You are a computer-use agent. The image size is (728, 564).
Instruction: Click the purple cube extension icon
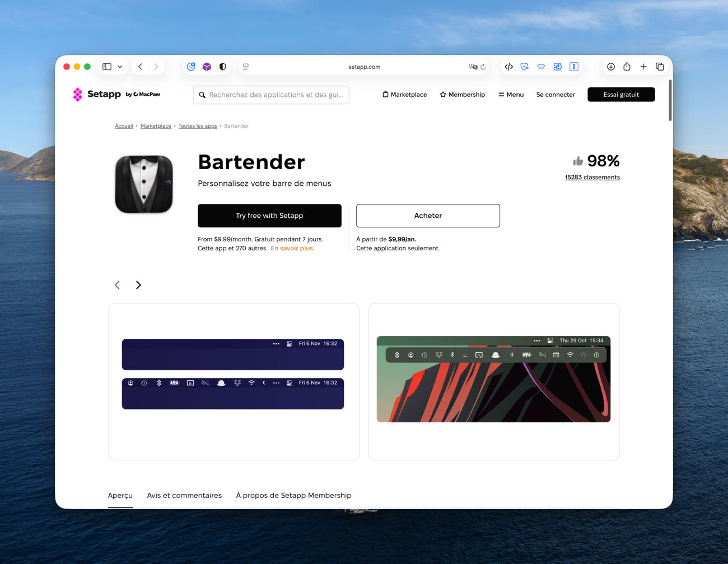tap(207, 67)
